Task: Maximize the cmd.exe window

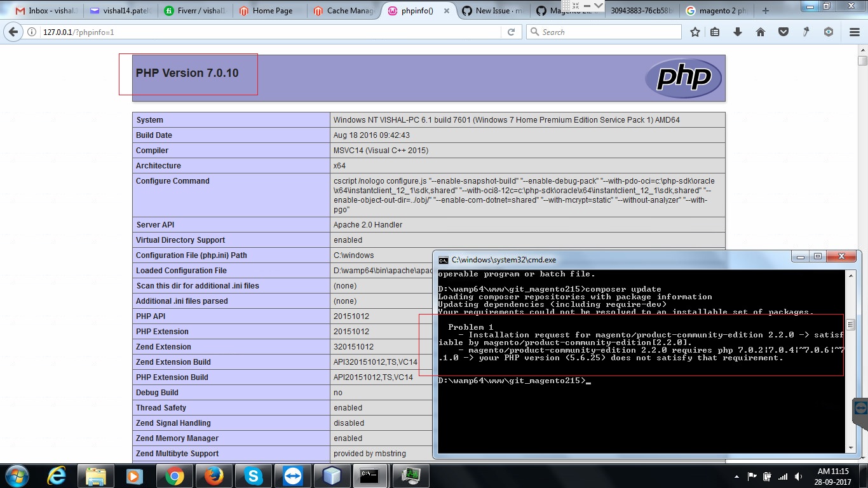Action: click(x=818, y=256)
